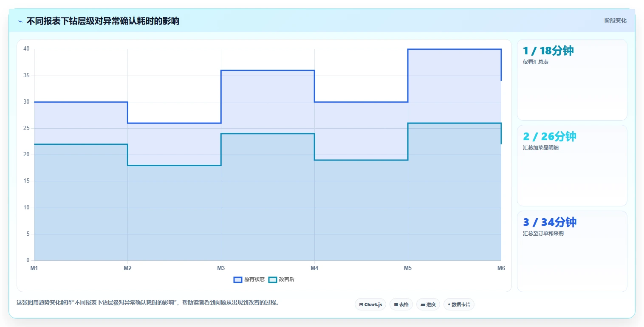Click the 25 value on the y-axis
Viewport: 644px width, 327px height.
click(26, 128)
